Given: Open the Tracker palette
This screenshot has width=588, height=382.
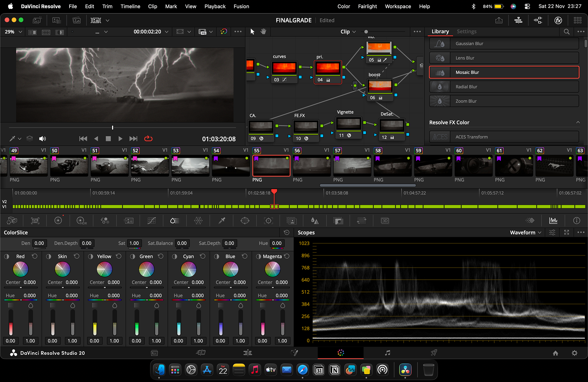Looking at the screenshot, I should tap(269, 221).
